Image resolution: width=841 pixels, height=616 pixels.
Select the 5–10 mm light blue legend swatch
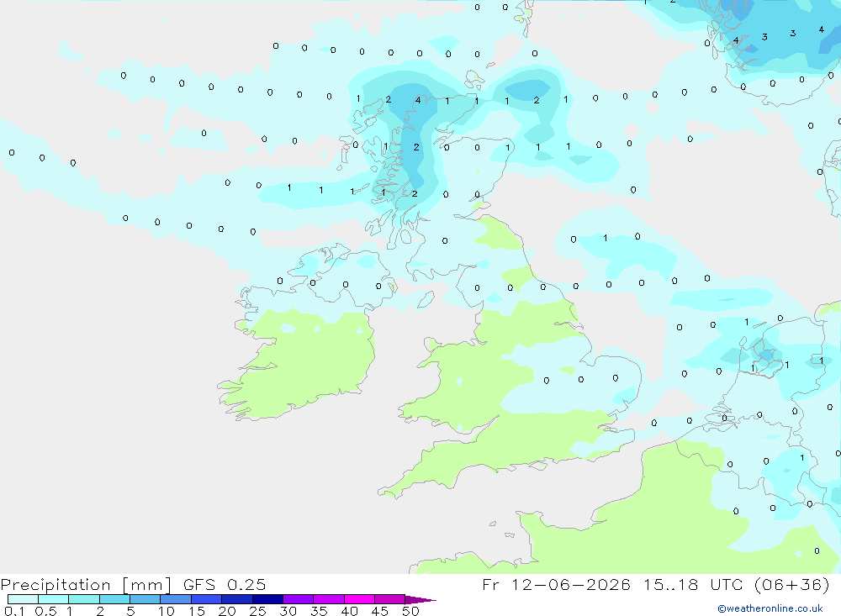coord(145,599)
